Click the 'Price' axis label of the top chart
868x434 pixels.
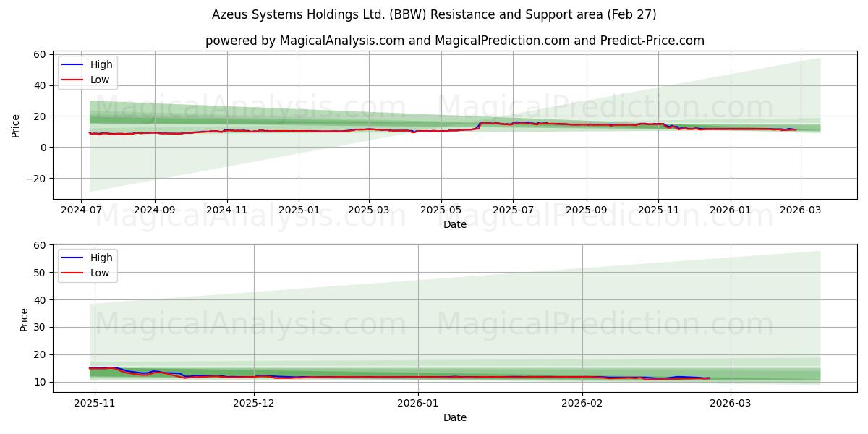(16, 124)
